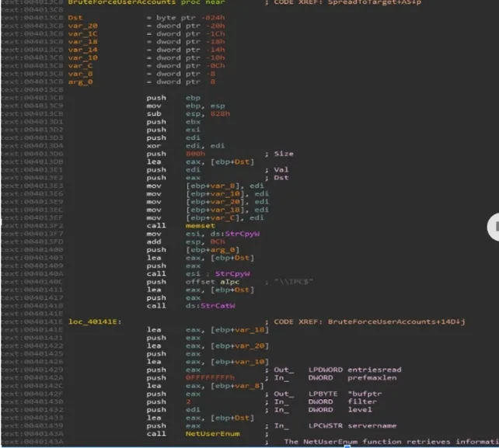Select the arg_0 declaration label
The height and width of the screenshot is (448, 499).
tap(80, 82)
